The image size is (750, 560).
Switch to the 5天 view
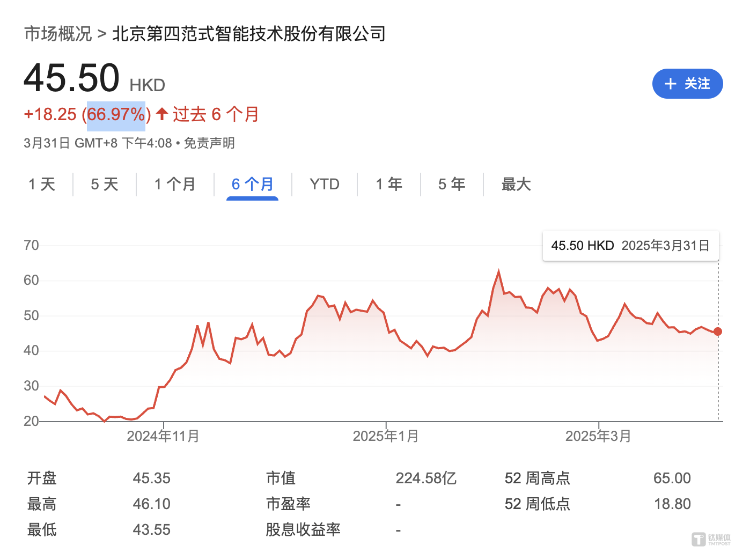[105, 184]
